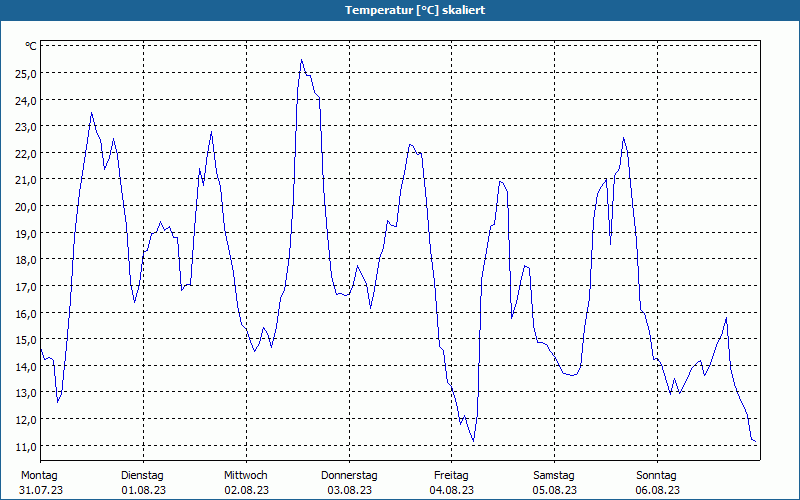
Task: Click the Donnerstag day label
Action: (349, 476)
